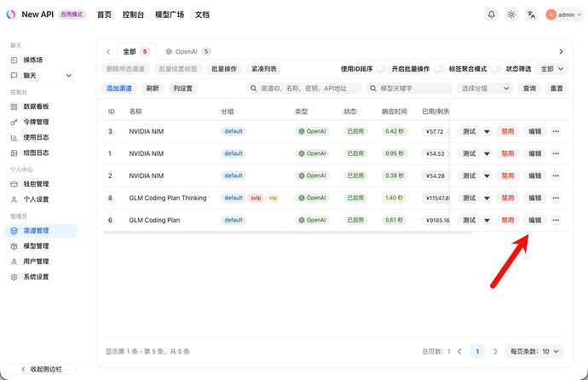
Task: Toggle the 开启批量操作 switch
Action: (439, 69)
